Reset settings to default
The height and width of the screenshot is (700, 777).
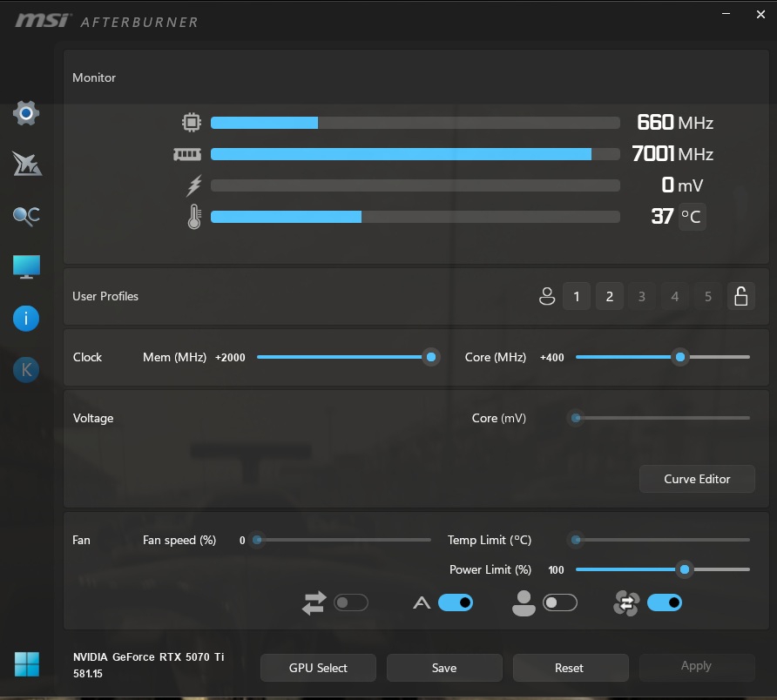[571, 668]
